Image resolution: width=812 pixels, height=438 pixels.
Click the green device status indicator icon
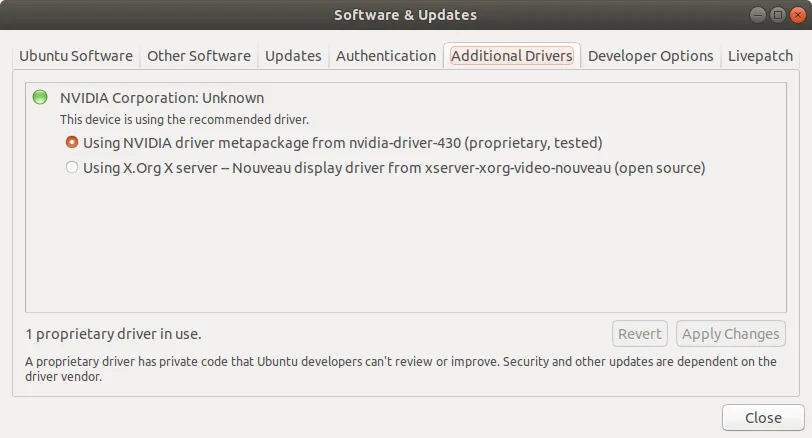tap(40, 98)
